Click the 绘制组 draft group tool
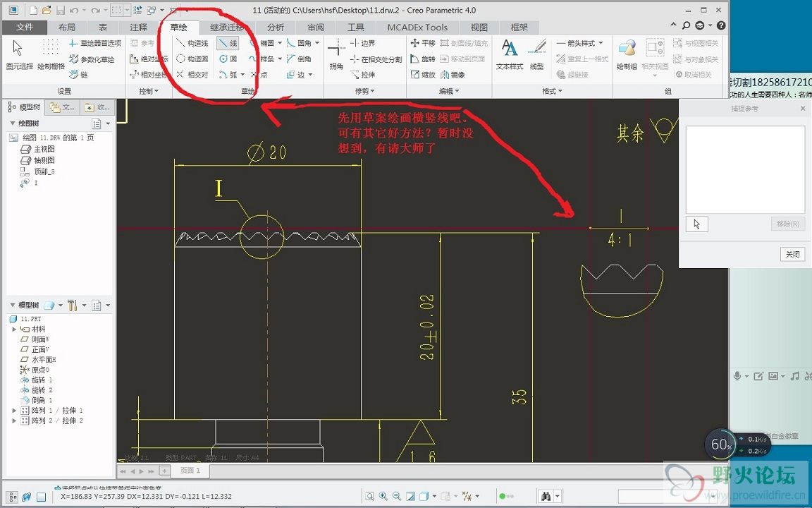Screen dimensions: 812x508 [x=627, y=54]
